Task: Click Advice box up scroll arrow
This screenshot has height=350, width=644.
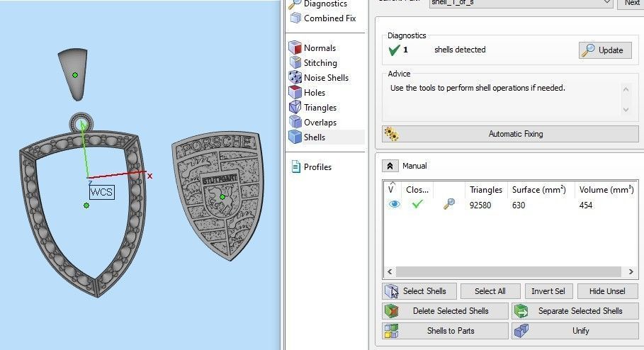Action: [x=626, y=89]
